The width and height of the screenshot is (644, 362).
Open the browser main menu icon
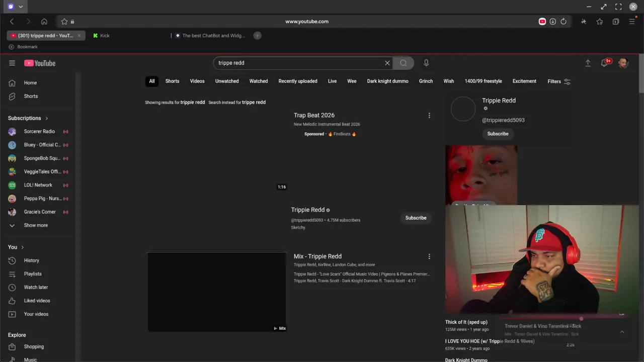(x=632, y=22)
